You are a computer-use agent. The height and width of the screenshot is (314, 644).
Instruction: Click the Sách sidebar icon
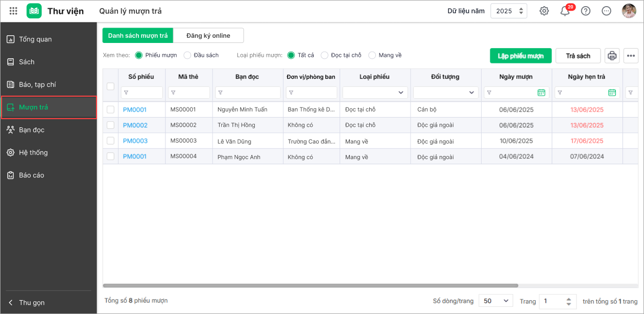click(10, 62)
